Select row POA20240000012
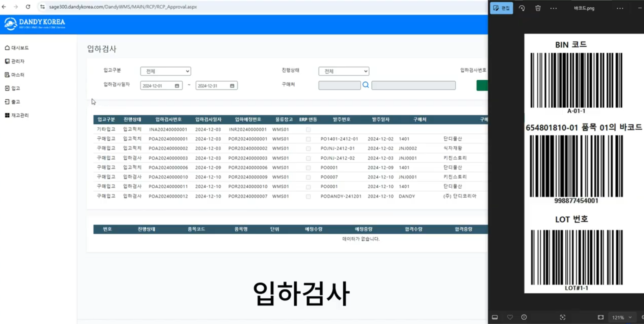This screenshot has height=324, width=644. point(291,196)
